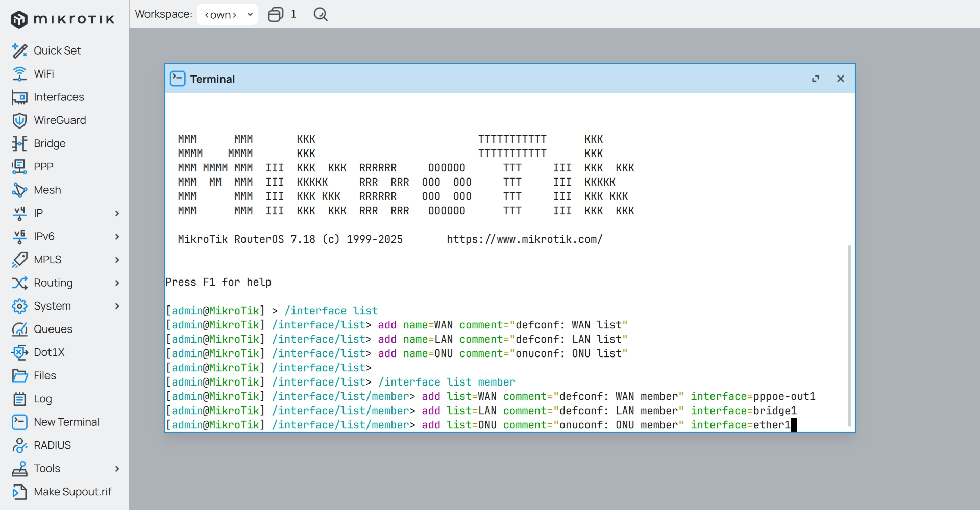This screenshot has height=510, width=980.
Task: Expand the Tools submenu chevron
Action: 117,468
